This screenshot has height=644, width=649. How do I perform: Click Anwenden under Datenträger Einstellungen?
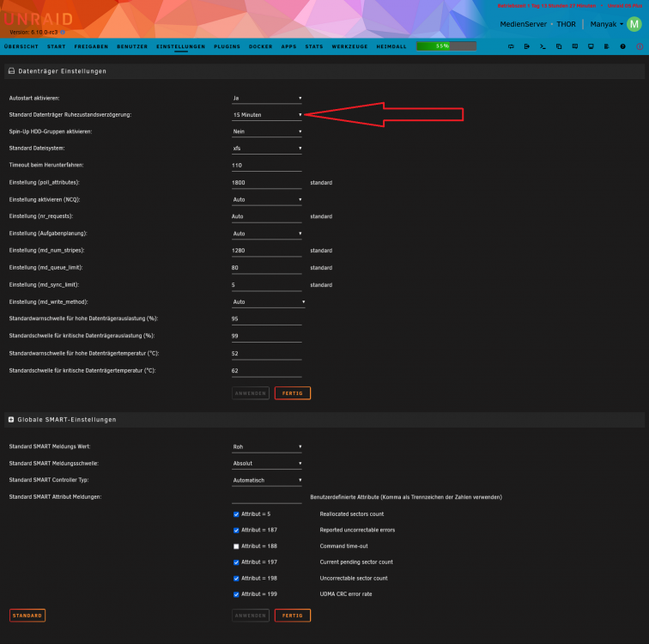coord(251,393)
